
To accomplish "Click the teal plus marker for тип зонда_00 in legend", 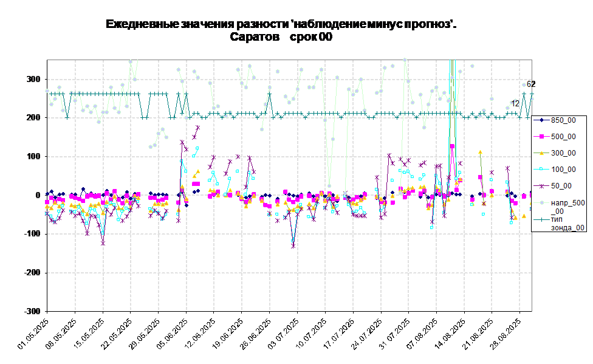I will pyautogui.click(x=541, y=219).
